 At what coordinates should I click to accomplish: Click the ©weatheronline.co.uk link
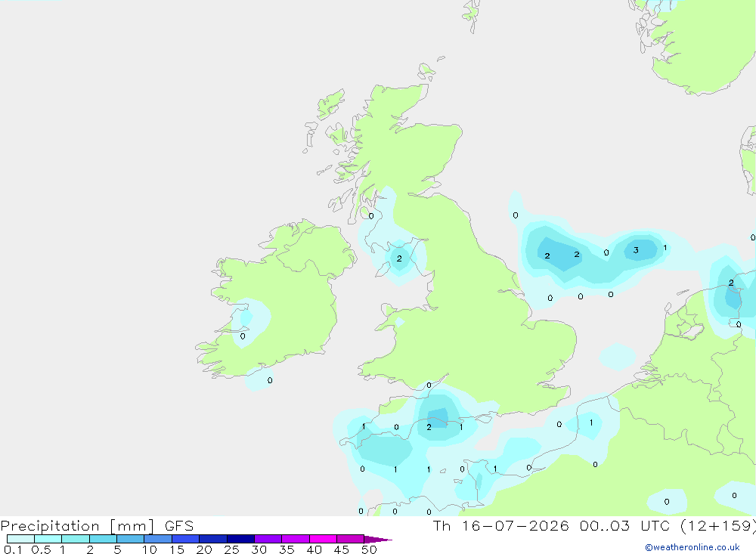(692, 547)
